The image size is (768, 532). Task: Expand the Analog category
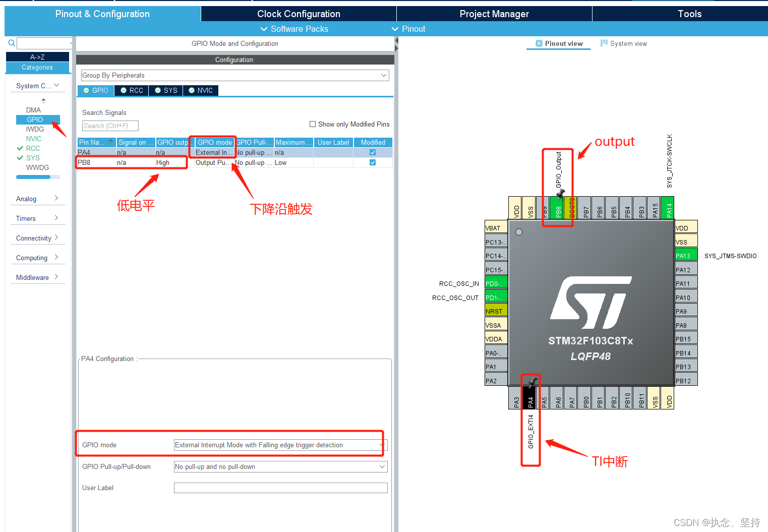(x=38, y=199)
